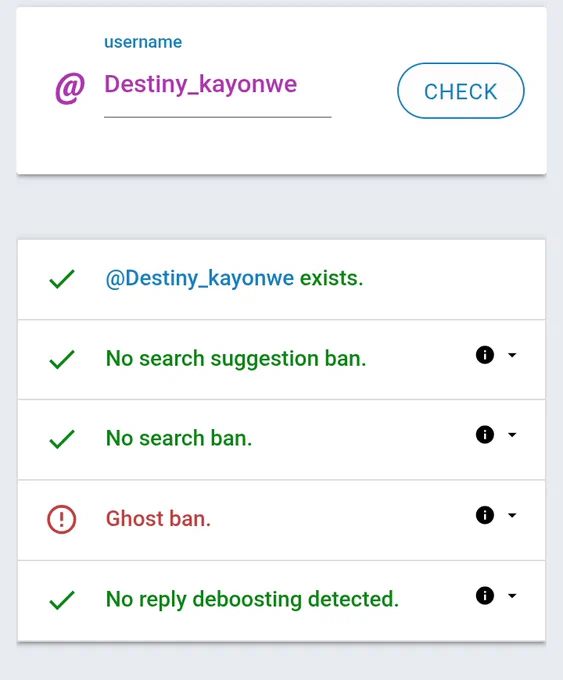Click checkmark beside No reply deboosting detected
Screen dimensions: 563x680
click(x=62, y=600)
